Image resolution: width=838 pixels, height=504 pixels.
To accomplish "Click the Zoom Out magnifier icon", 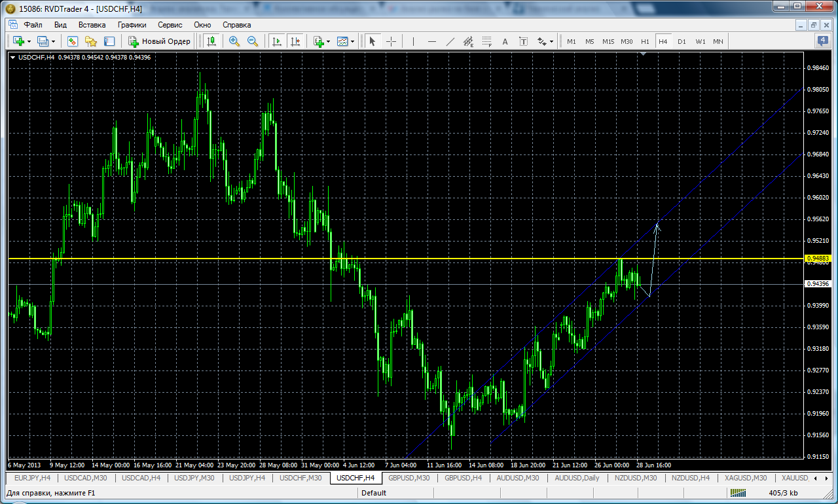I will [x=253, y=41].
